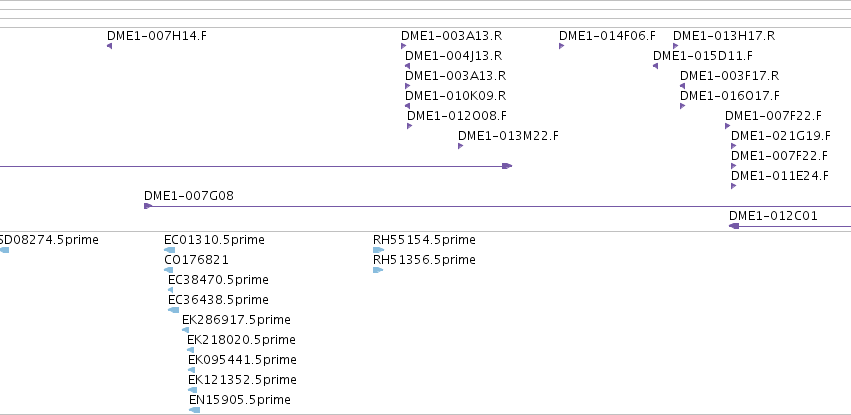Screen dimensions: 851x415
Task: Select the DME1-013H17.R read label
Action: tap(724, 36)
